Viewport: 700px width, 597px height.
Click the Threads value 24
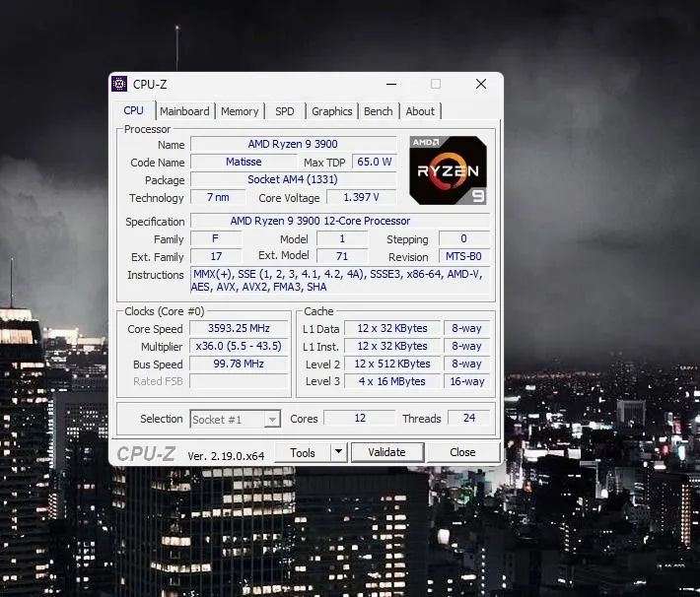469,418
